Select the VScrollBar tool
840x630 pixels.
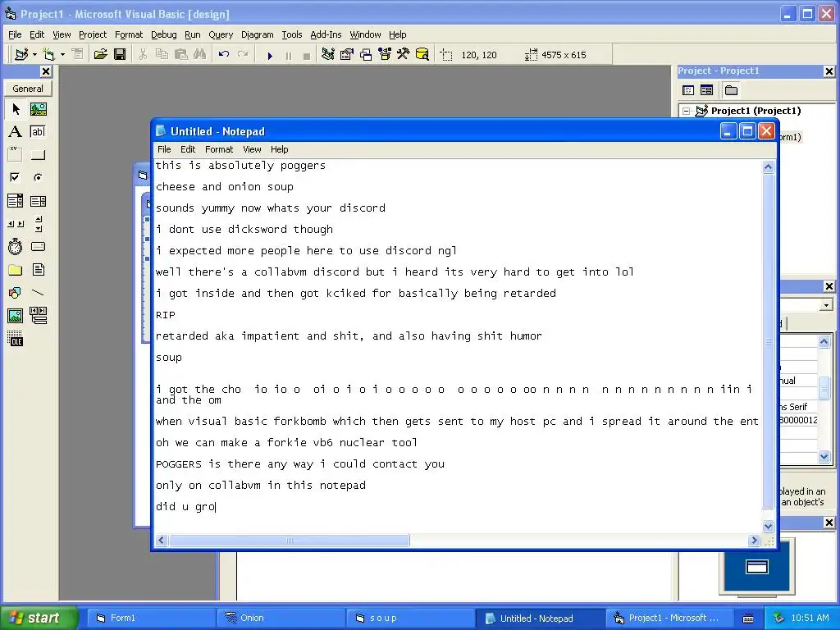(38, 224)
